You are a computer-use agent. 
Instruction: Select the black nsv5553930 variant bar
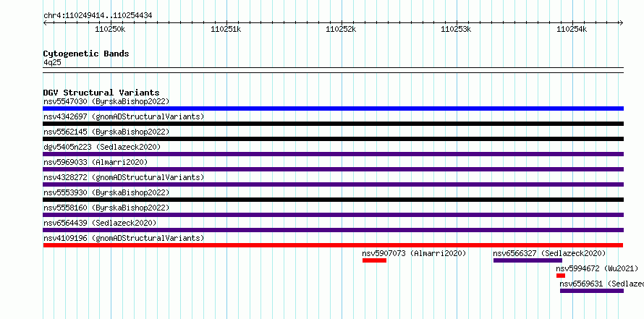[x=333, y=200]
